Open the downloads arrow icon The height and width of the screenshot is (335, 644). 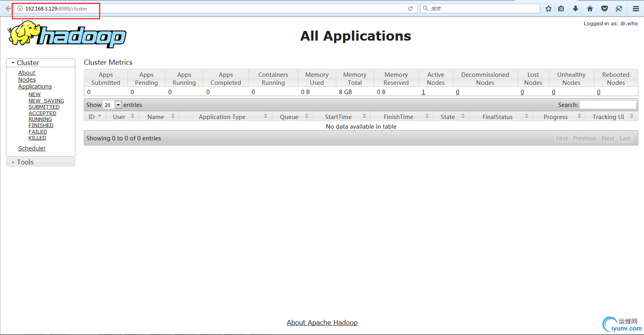576,8
